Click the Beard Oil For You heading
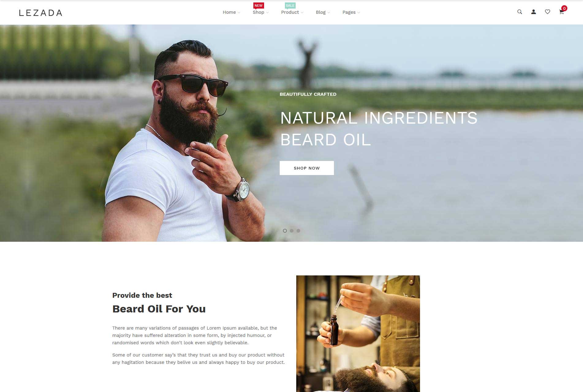The width and height of the screenshot is (583, 392). [x=159, y=309]
